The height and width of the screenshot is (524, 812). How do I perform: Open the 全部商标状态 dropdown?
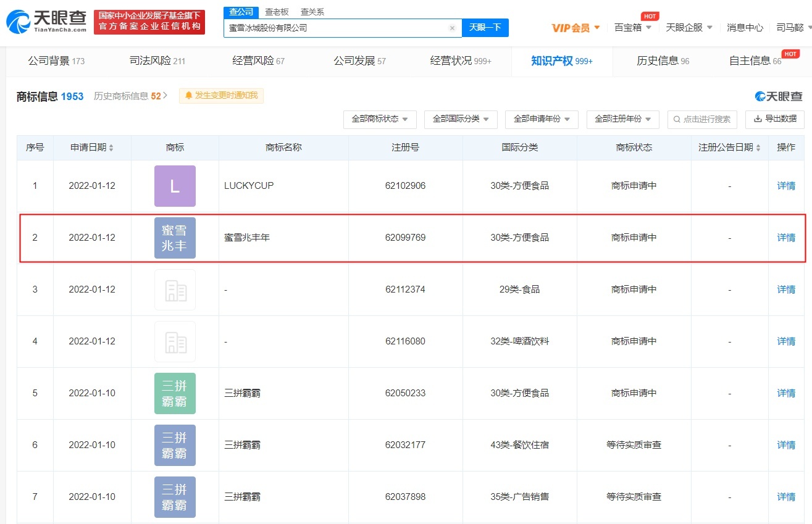380,119
